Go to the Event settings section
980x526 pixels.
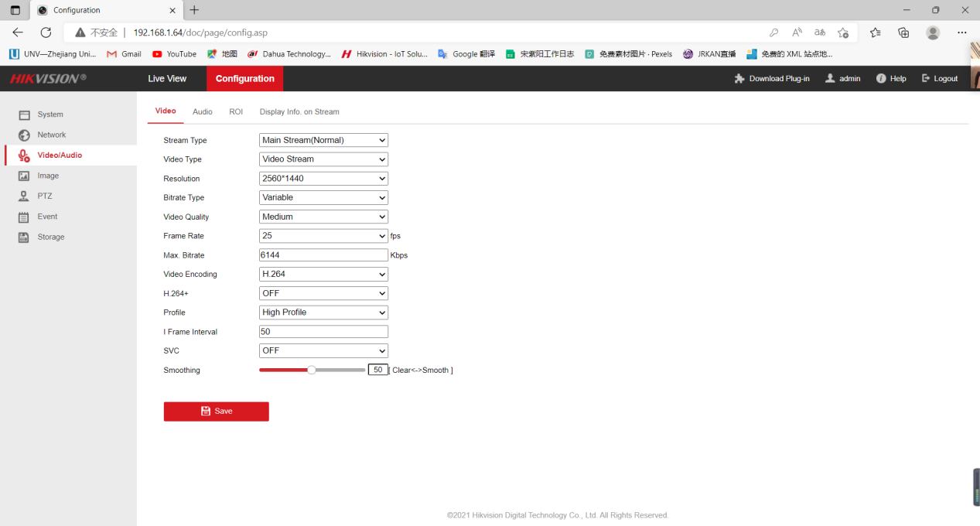[x=47, y=217]
